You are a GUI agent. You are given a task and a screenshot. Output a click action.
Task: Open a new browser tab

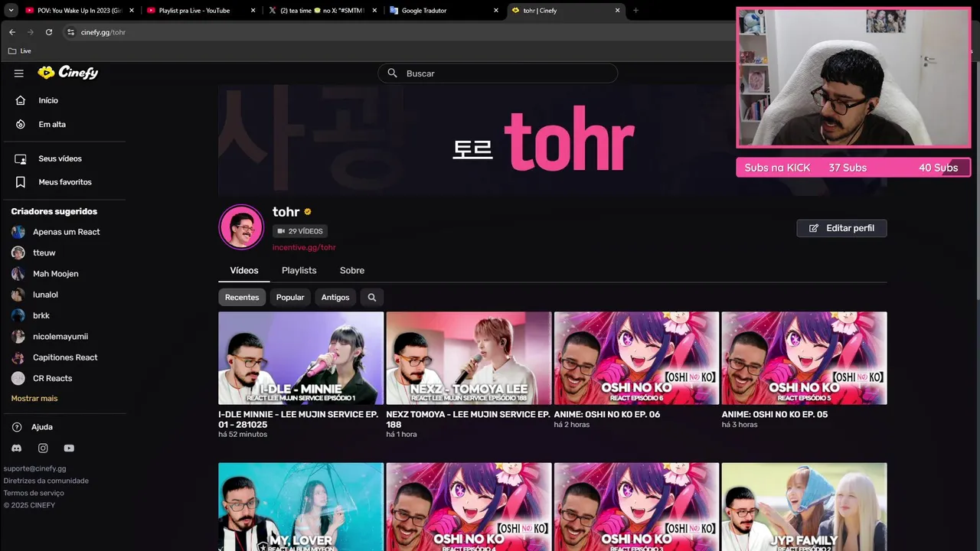[635, 11]
